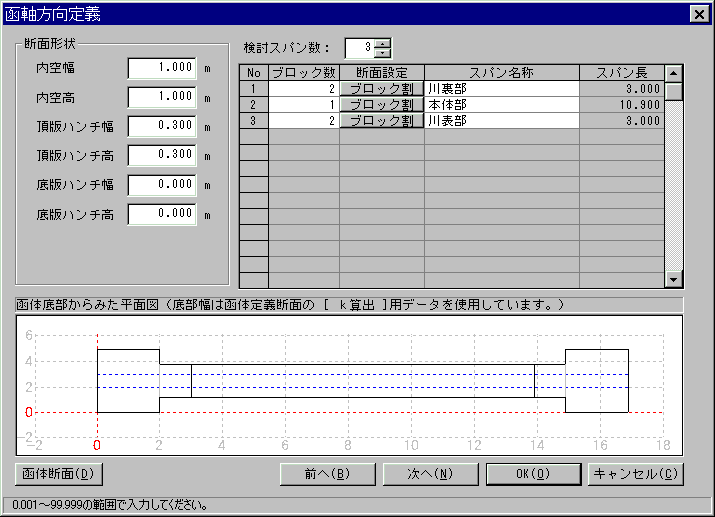This screenshot has height=517, width=715.
Task: Go back with 前へ(B) button
Action: click(327, 474)
